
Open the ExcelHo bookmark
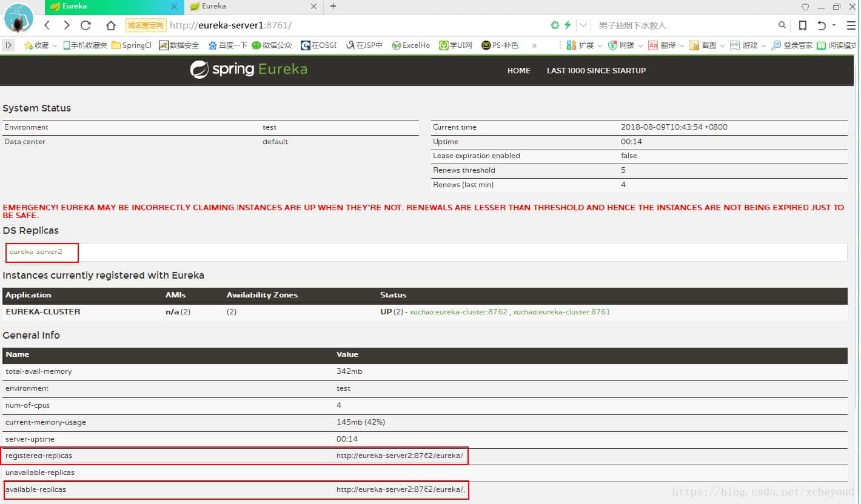411,45
